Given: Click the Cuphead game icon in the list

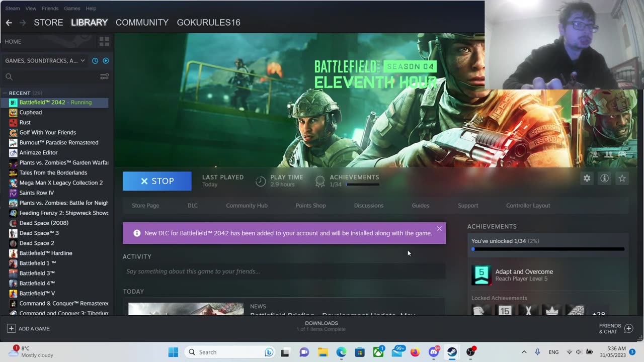Looking at the screenshot, I should click(x=13, y=113).
